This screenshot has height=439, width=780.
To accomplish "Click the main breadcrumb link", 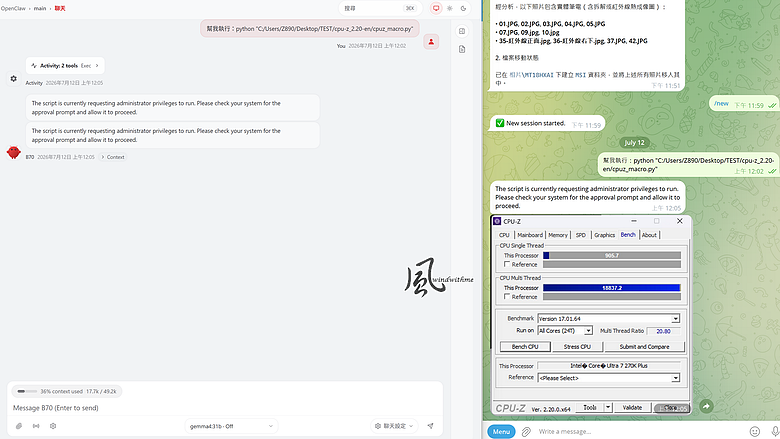I will click(x=40, y=8).
